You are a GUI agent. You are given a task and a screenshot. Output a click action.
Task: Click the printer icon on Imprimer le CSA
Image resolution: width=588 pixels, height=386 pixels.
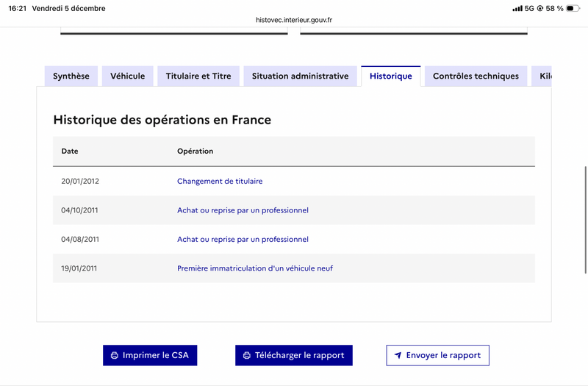[x=115, y=356]
